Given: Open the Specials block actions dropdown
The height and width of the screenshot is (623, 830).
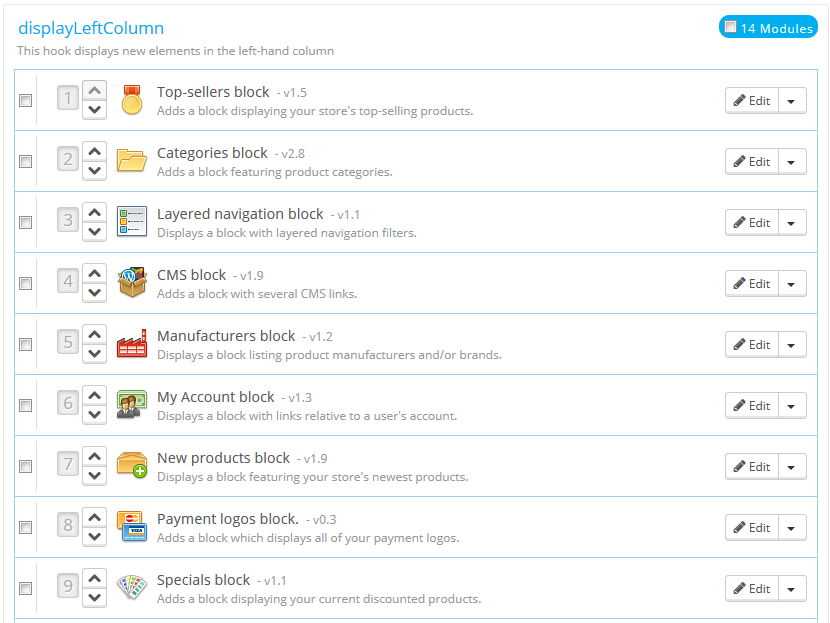Looking at the screenshot, I should pos(792,588).
